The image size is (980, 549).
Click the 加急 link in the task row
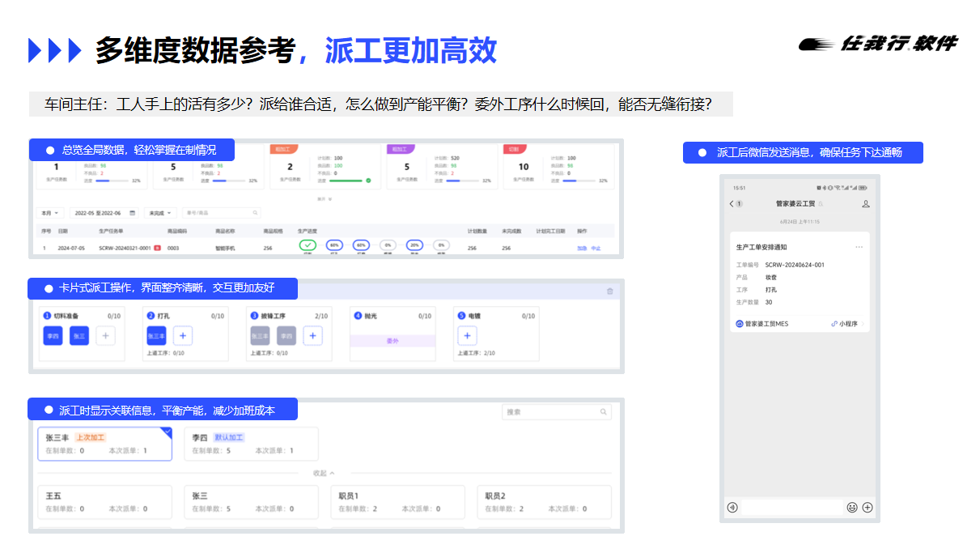(582, 249)
